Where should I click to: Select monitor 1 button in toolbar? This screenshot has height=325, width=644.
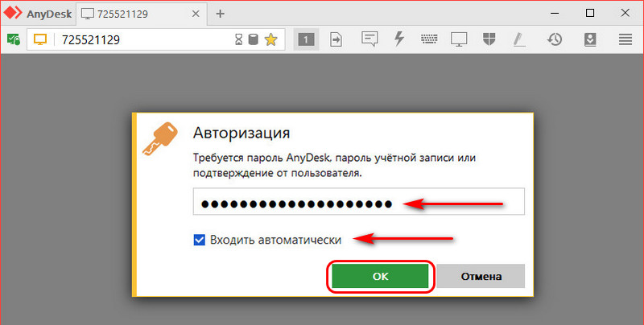tap(306, 39)
